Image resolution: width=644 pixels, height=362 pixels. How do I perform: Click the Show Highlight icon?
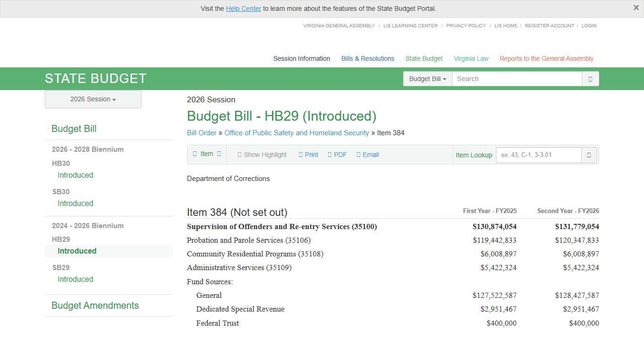[239, 154]
